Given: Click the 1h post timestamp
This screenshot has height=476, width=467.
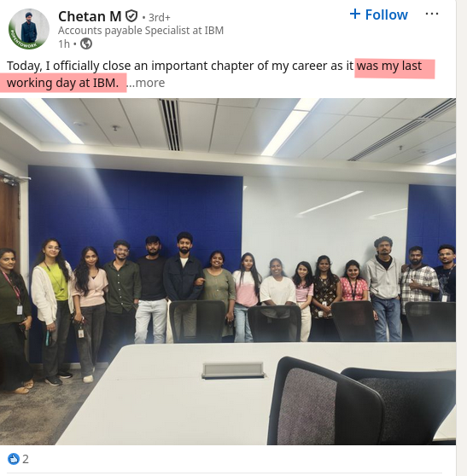Looking at the screenshot, I should click(64, 44).
